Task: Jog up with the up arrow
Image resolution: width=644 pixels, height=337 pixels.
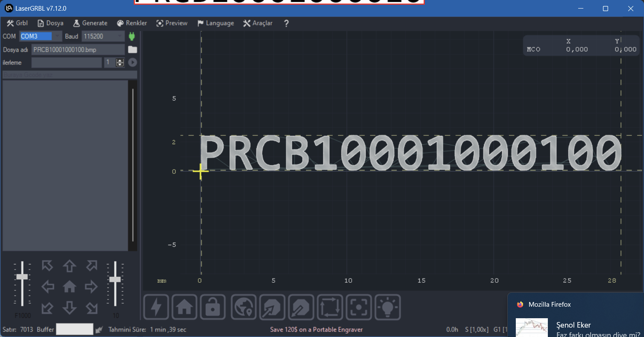Action: pyautogui.click(x=69, y=266)
